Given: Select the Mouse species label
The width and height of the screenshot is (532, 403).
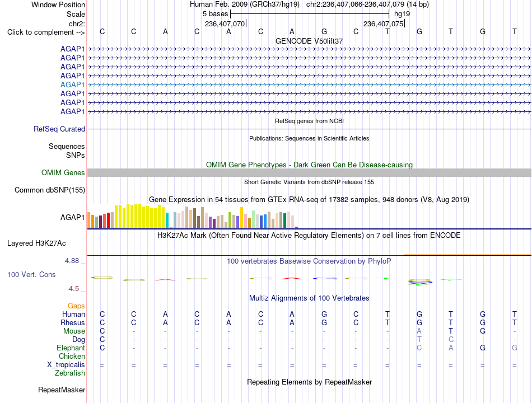Looking at the screenshot, I should (x=74, y=331).
